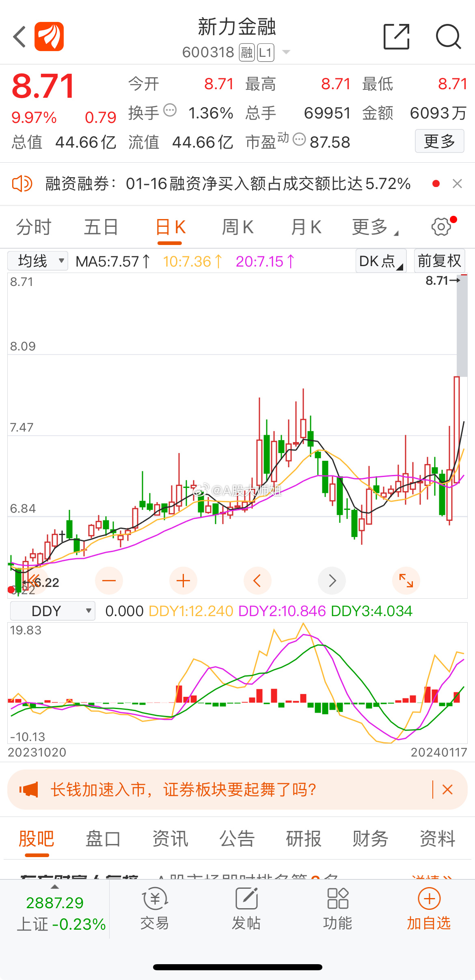
Task: Select the 股吧 tab
Action: [x=37, y=838]
